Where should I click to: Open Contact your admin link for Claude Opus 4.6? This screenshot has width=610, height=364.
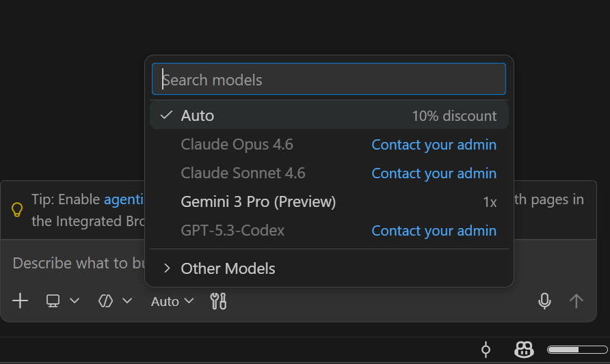click(434, 145)
